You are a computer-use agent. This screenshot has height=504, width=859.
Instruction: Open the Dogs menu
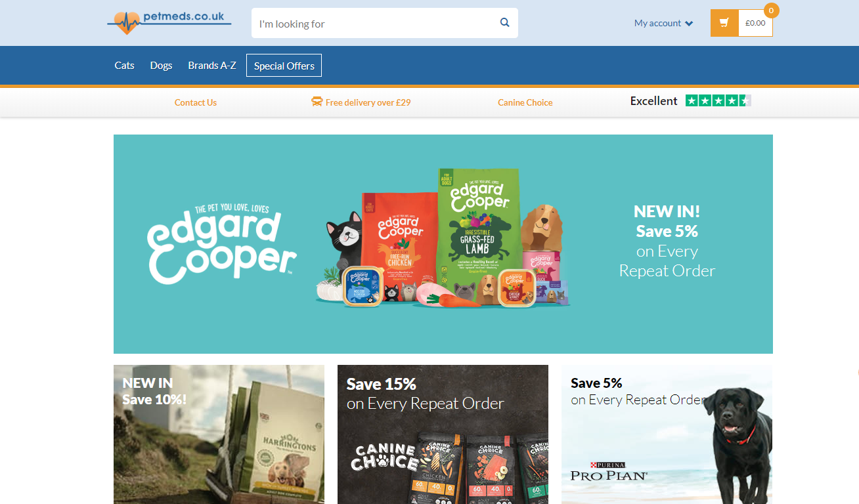(161, 65)
